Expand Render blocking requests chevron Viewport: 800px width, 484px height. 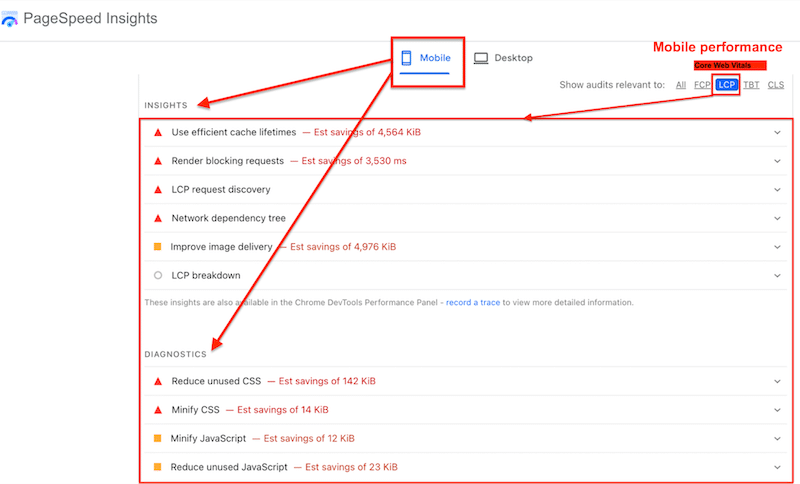[x=777, y=161]
